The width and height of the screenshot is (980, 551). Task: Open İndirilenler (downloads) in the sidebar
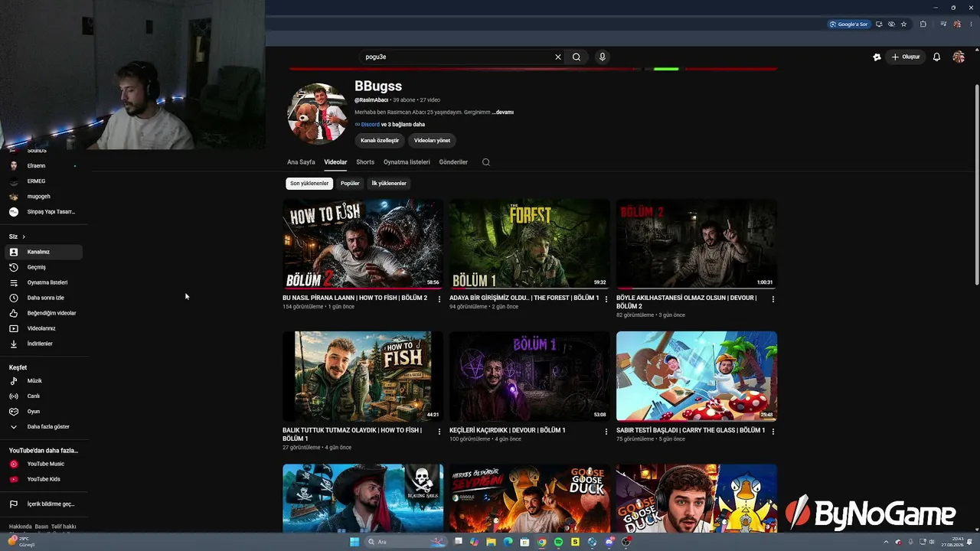coord(42,344)
